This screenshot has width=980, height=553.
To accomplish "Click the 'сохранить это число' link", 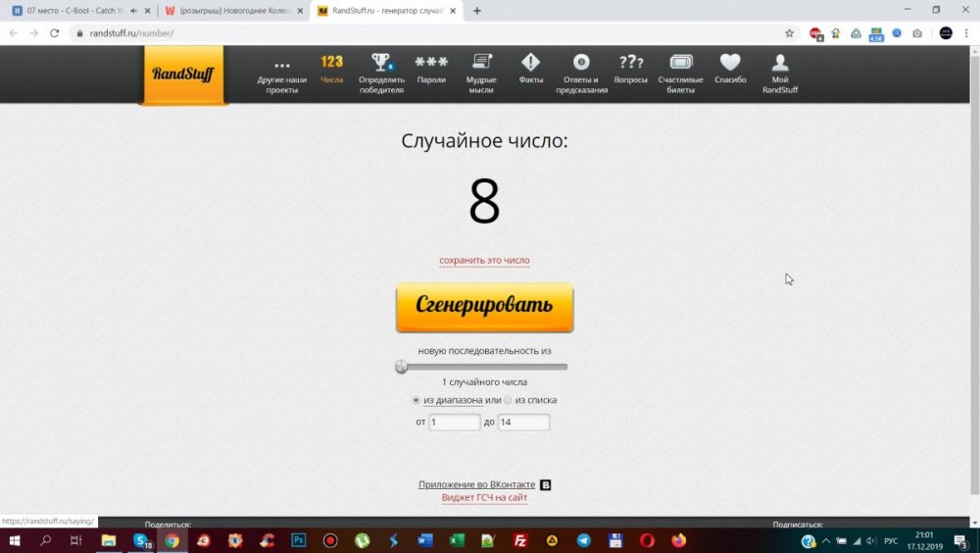I will tap(484, 260).
